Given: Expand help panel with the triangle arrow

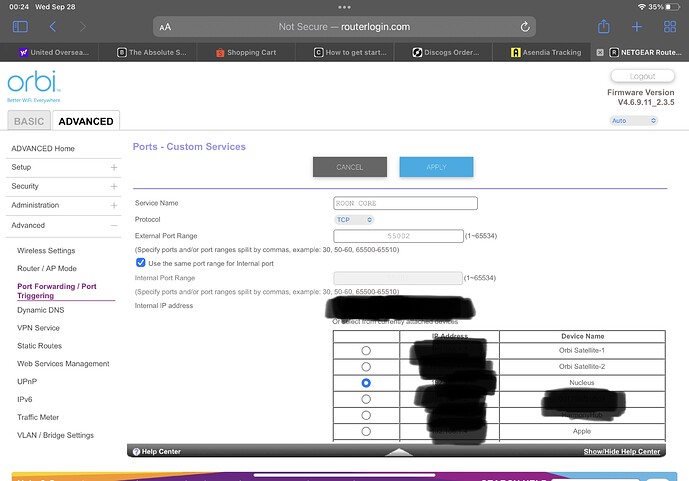Looking at the screenshot, I should click(399, 452).
